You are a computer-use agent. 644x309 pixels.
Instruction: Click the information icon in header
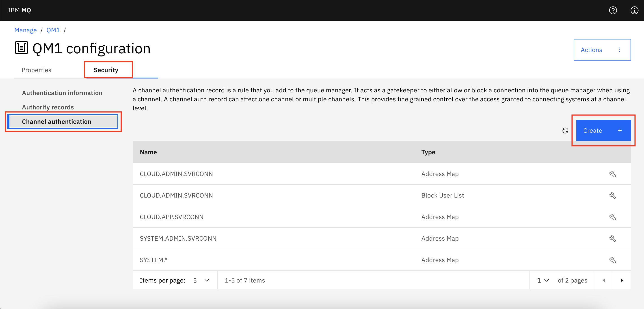pyautogui.click(x=634, y=10)
